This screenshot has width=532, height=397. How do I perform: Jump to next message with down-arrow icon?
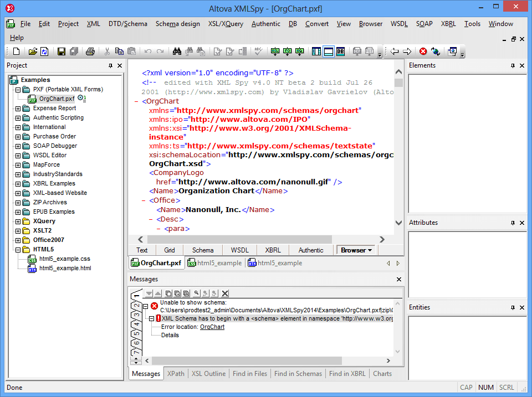click(149, 293)
